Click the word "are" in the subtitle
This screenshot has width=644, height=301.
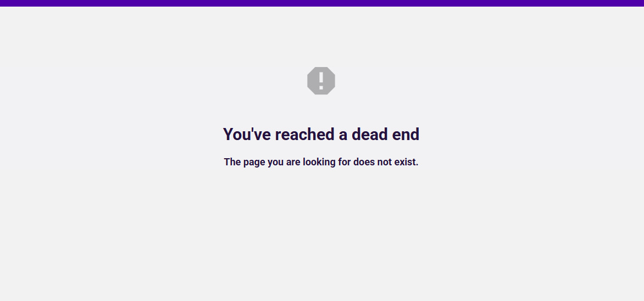point(293,163)
